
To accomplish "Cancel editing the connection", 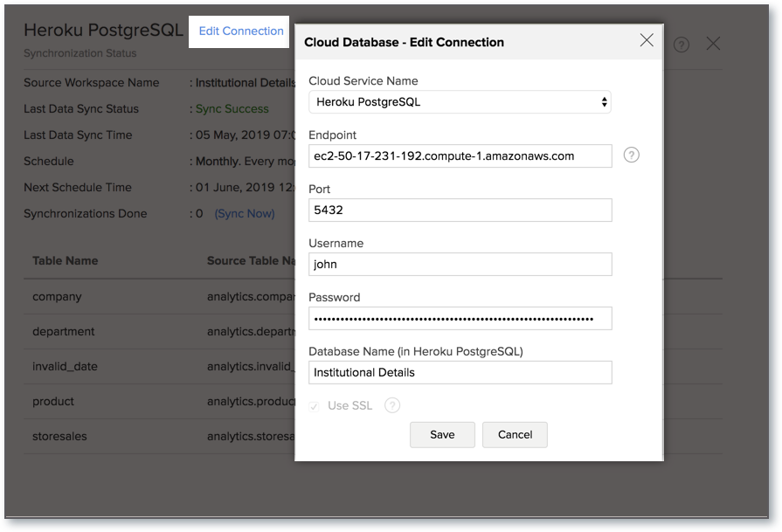I will (515, 435).
